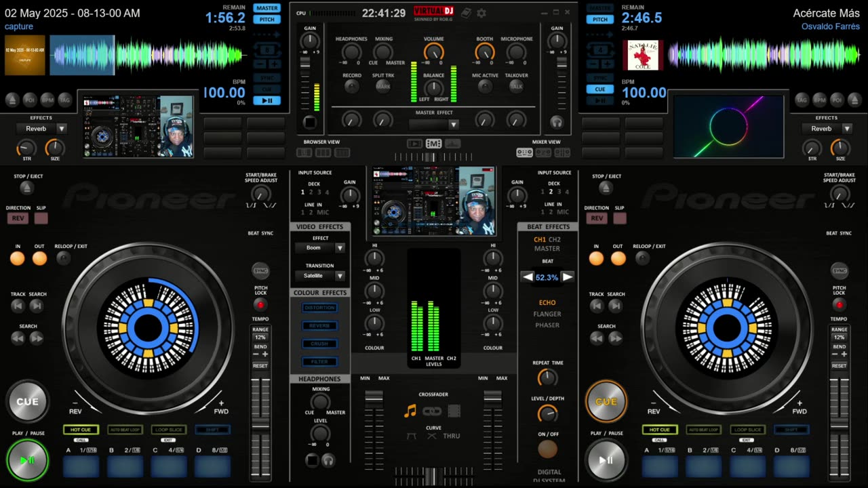
Task: Select the first Browser View layout icon
Action: [305, 152]
